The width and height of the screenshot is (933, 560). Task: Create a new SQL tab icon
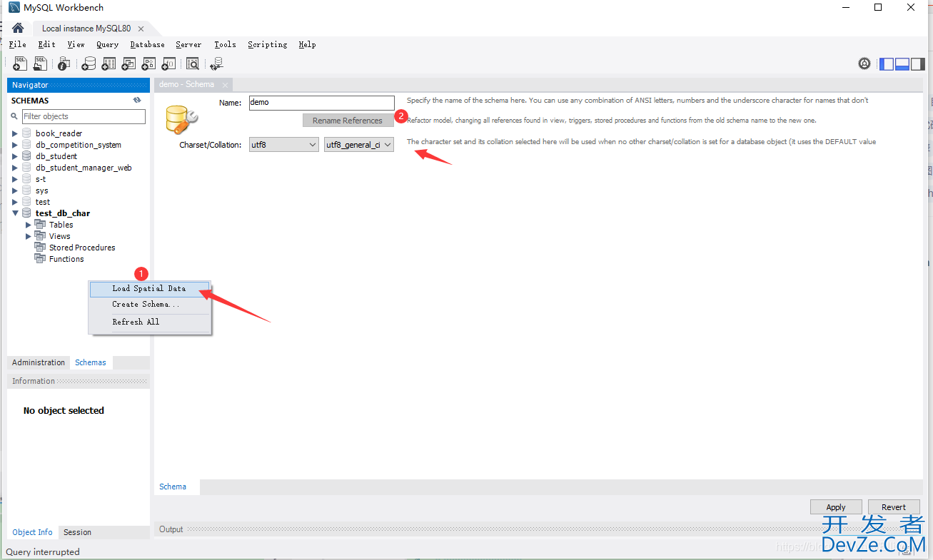point(20,63)
